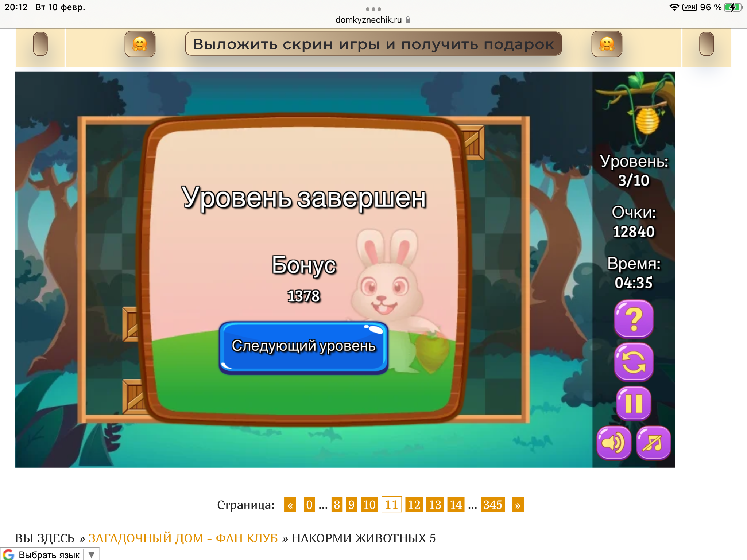Select page 10 in pagination
The width and height of the screenshot is (747, 560).
pyautogui.click(x=369, y=505)
